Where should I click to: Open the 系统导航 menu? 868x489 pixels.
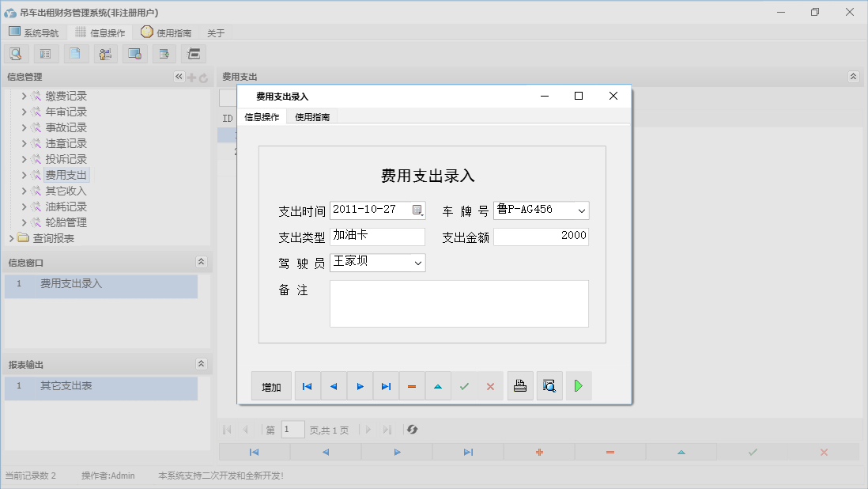click(33, 32)
